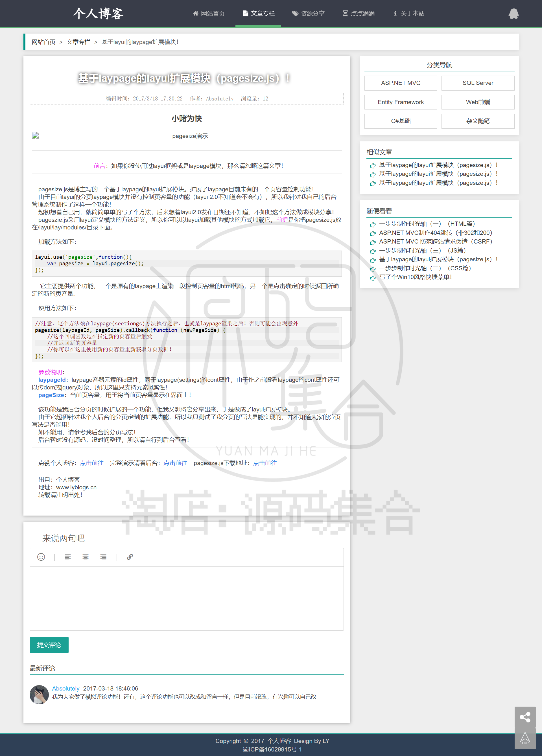The height and width of the screenshot is (756, 542).
Task: Click the 参数说明 label
Action: pyautogui.click(x=50, y=372)
